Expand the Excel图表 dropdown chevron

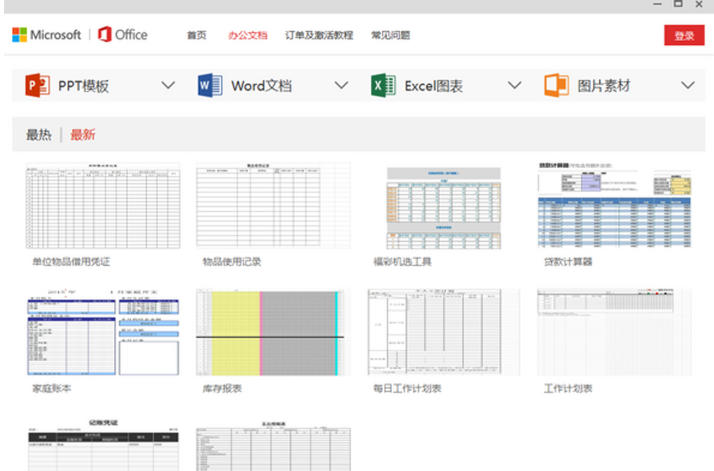[x=514, y=86]
